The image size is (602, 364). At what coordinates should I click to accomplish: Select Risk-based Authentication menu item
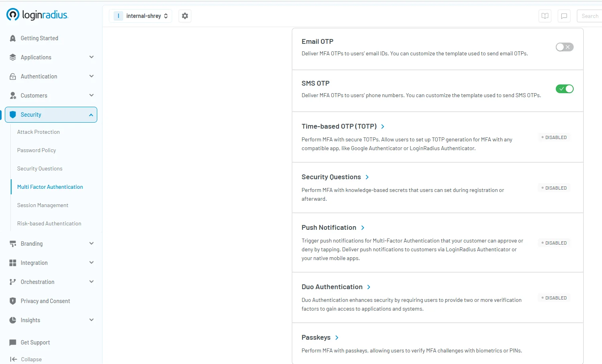(x=49, y=224)
